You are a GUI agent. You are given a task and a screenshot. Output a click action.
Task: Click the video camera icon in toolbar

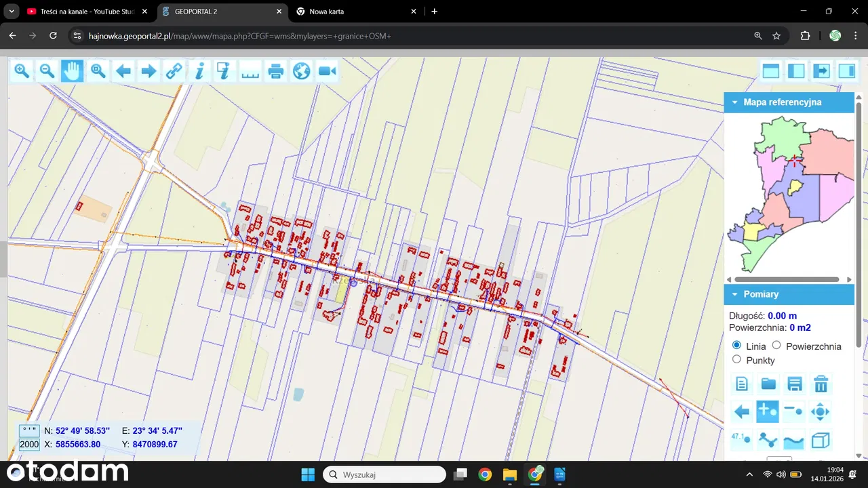click(x=328, y=71)
